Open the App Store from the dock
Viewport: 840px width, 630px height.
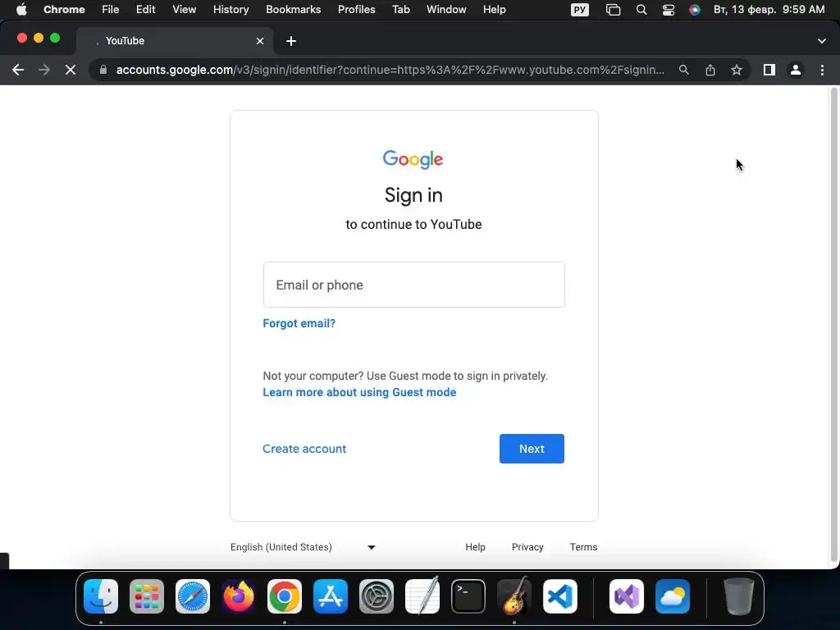point(331,596)
